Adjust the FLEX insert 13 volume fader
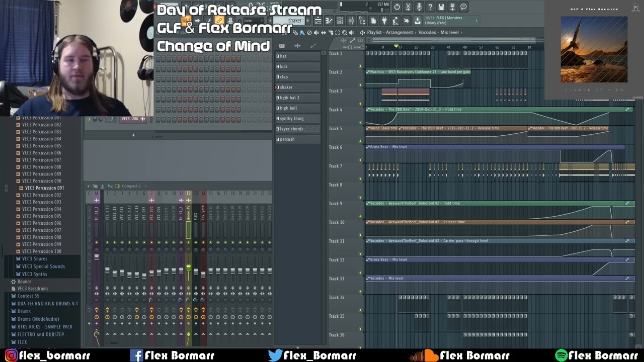Screen dimensions: 644x362 (x=196, y=271)
